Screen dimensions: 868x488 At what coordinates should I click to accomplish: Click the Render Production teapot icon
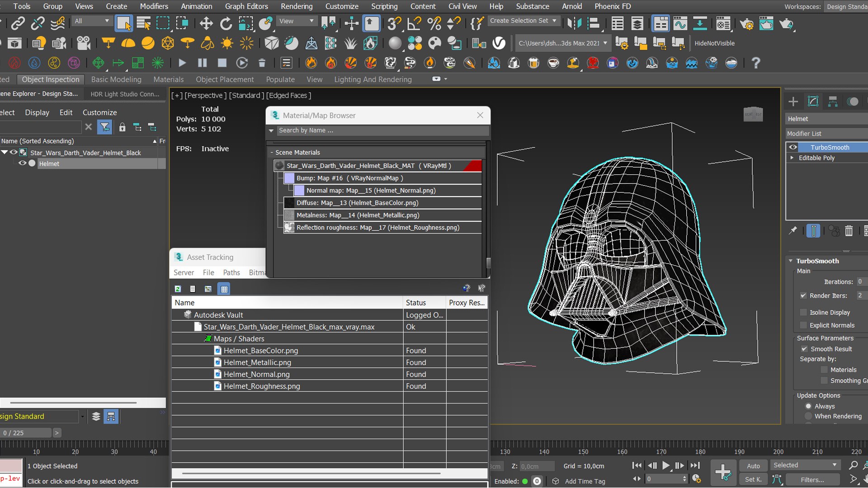click(x=786, y=23)
